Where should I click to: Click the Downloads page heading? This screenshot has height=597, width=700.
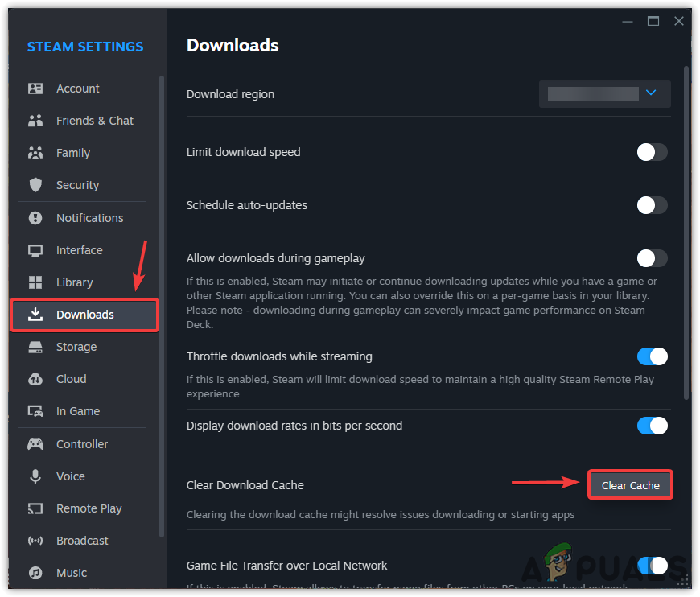click(x=233, y=46)
